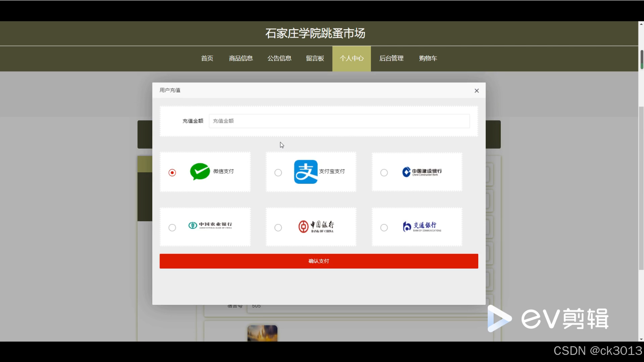Screen dimensions: 644x362
Task: Open the 个人中心 tab
Action: [352, 58]
